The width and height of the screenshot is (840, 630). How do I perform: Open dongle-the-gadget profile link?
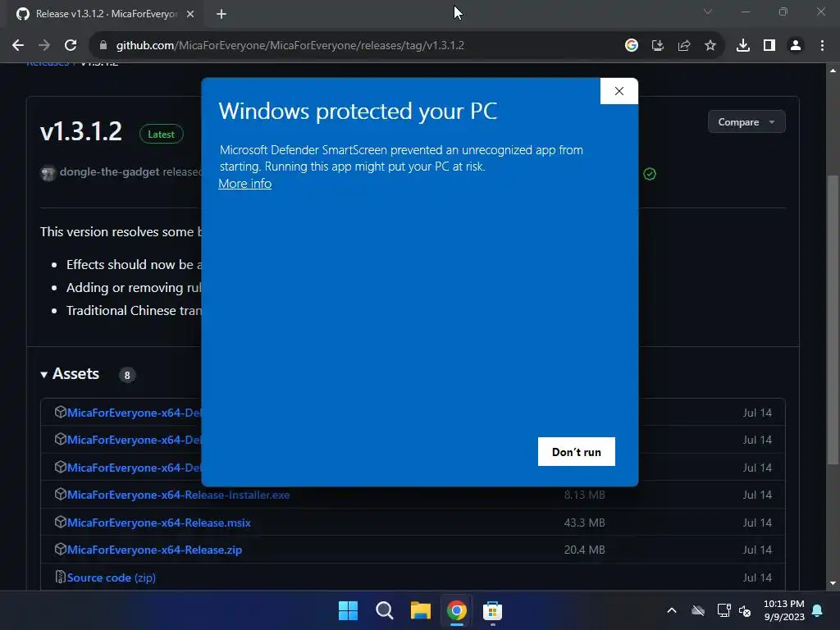(109, 172)
